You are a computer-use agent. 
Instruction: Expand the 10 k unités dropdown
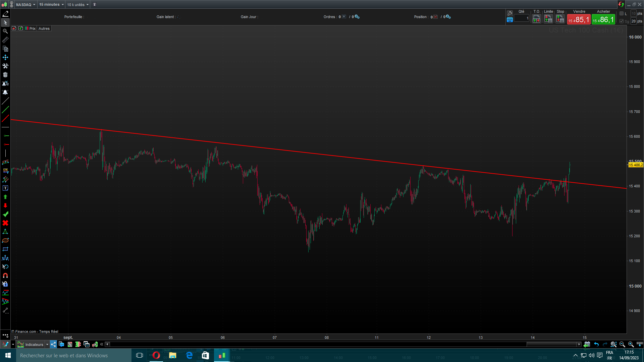77,5
